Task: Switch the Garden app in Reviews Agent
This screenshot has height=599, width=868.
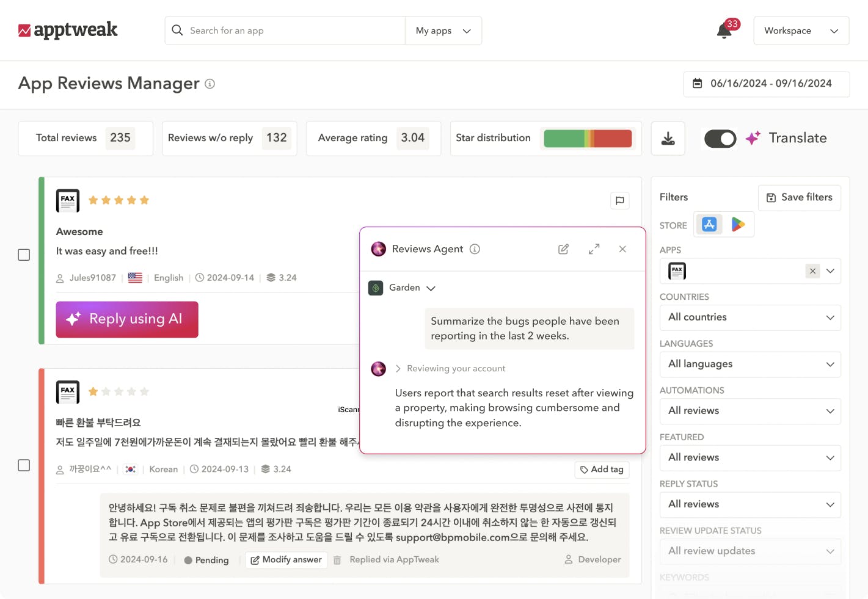Action: (412, 288)
